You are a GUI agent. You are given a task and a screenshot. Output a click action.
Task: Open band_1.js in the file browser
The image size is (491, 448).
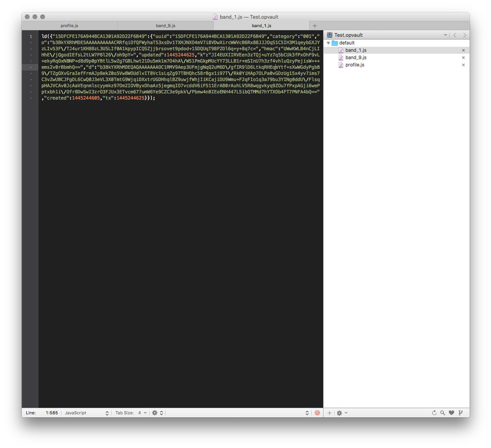pos(356,50)
